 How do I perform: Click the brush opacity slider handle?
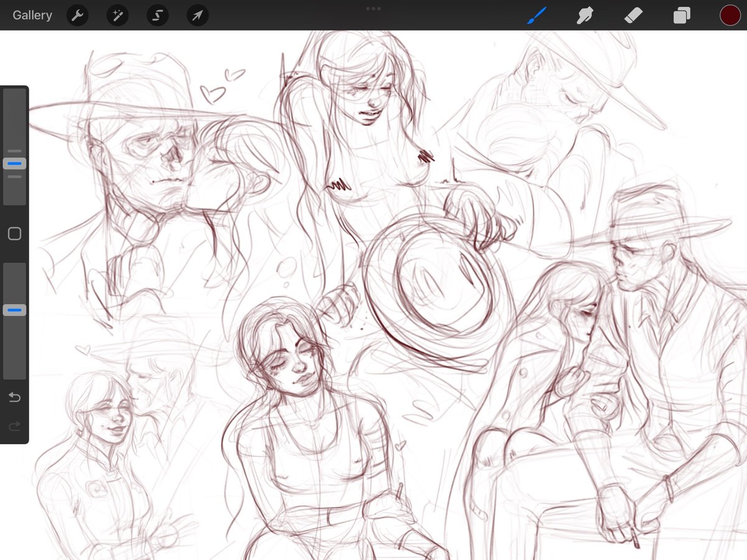(x=14, y=310)
